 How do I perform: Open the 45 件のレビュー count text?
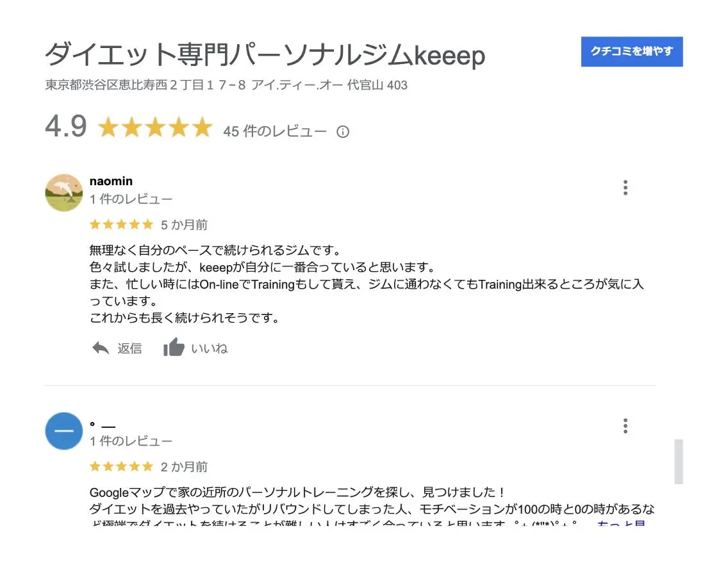(274, 131)
